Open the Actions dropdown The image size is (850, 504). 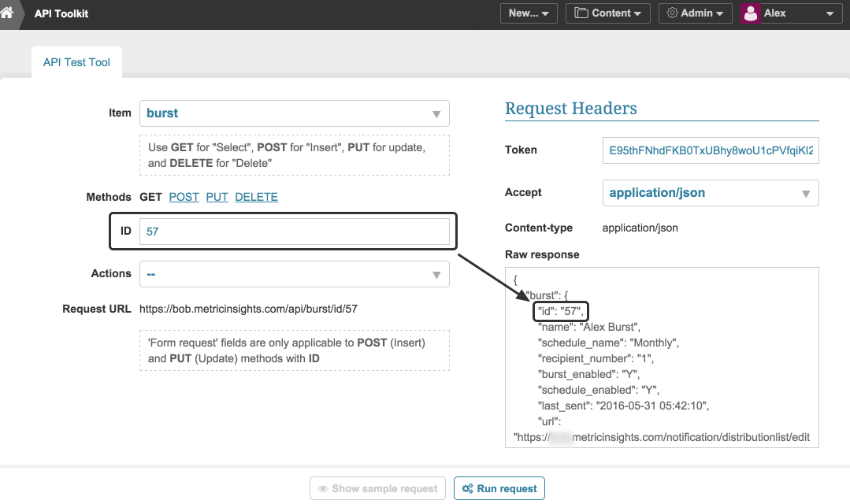click(x=295, y=274)
